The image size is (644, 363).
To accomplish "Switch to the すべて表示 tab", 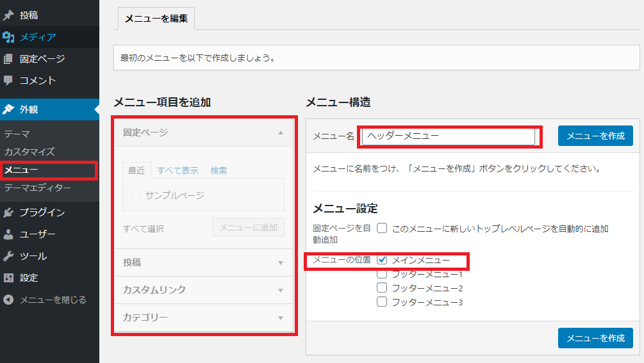I will 178,170.
